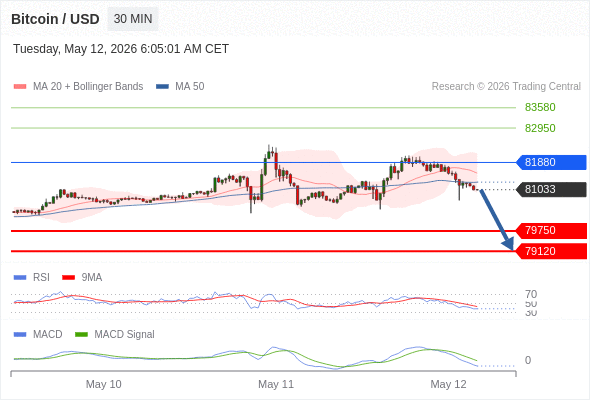Click the May 12 axis label
Viewport: 590px width, 400px height.
pos(448,384)
